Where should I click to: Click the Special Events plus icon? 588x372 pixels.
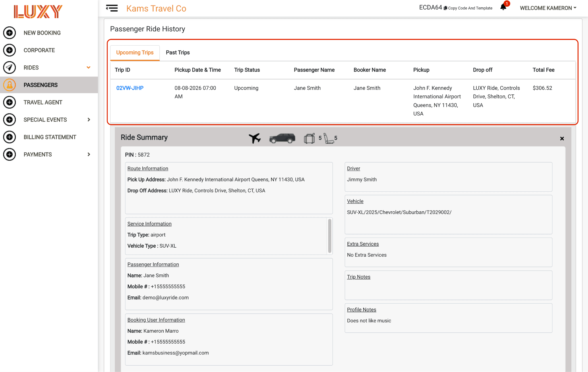(9, 120)
